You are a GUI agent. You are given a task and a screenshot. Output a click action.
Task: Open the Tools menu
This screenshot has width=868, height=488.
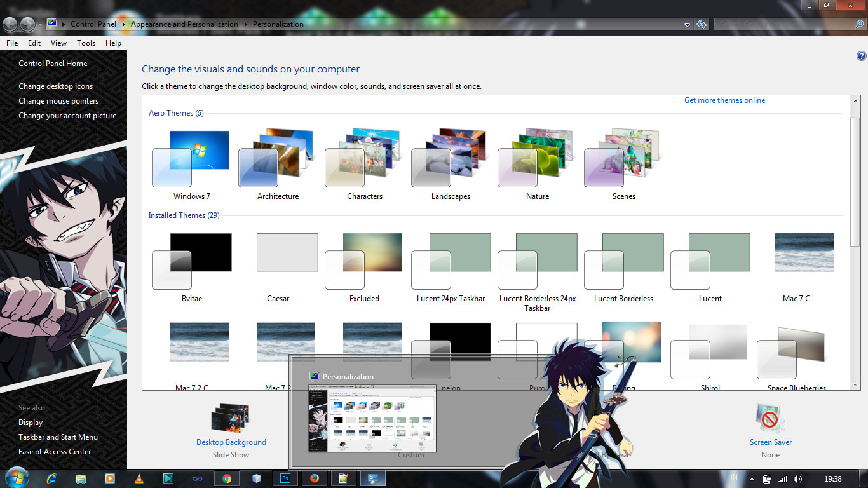86,43
